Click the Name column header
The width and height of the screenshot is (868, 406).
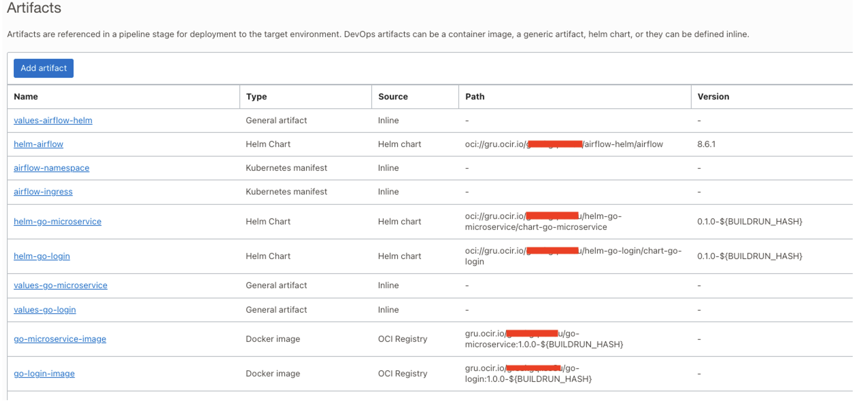[x=26, y=96]
